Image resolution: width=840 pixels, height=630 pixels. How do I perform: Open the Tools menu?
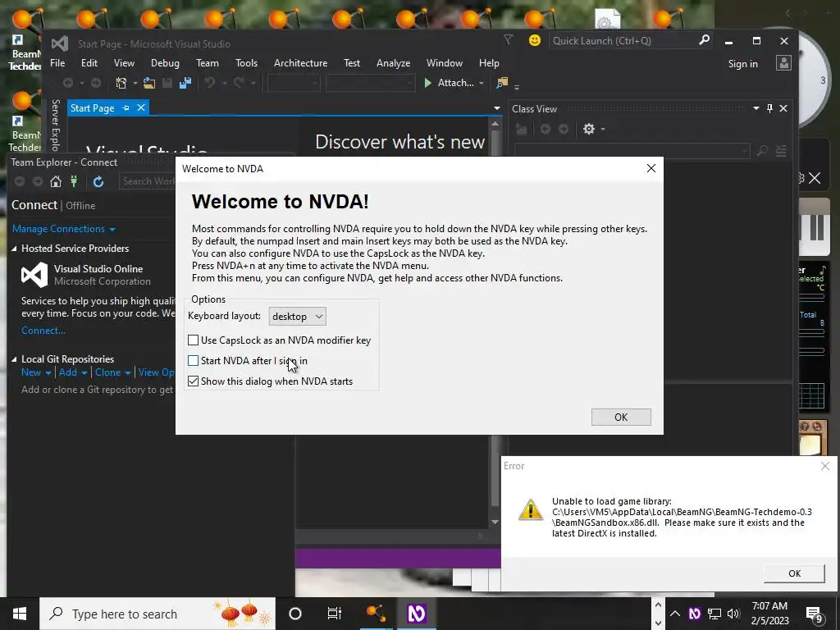coord(246,63)
